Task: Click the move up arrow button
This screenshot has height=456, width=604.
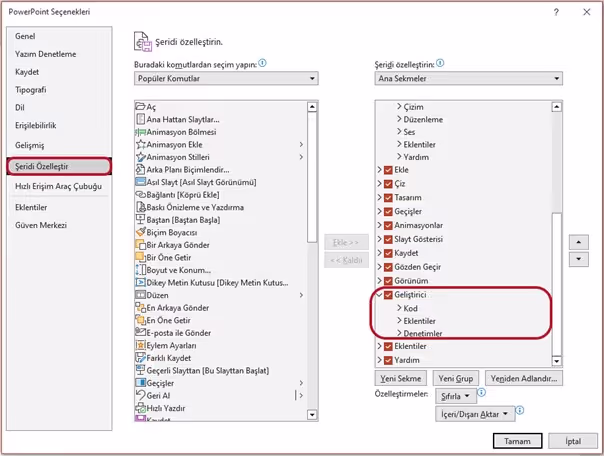Action: pos(579,242)
